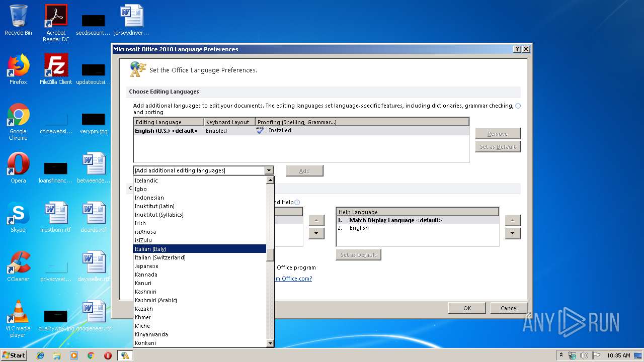
Task: Click Chrome icon in the taskbar
Action: click(x=91, y=355)
